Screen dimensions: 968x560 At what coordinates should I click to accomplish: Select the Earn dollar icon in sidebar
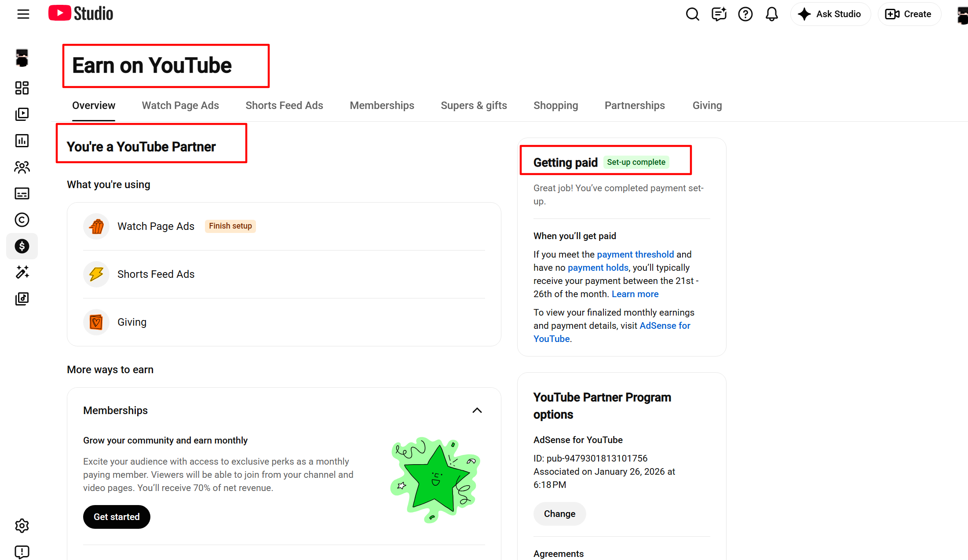[x=22, y=246]
